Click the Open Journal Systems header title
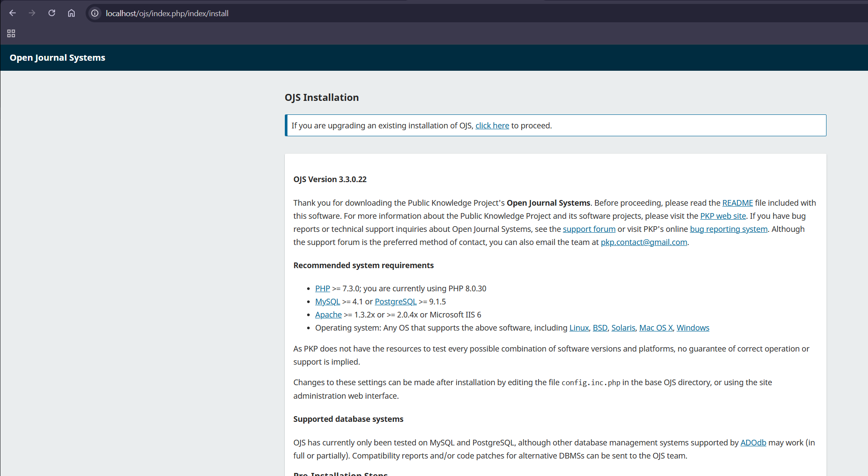This screenshot has height=476, width=868. 57,58
